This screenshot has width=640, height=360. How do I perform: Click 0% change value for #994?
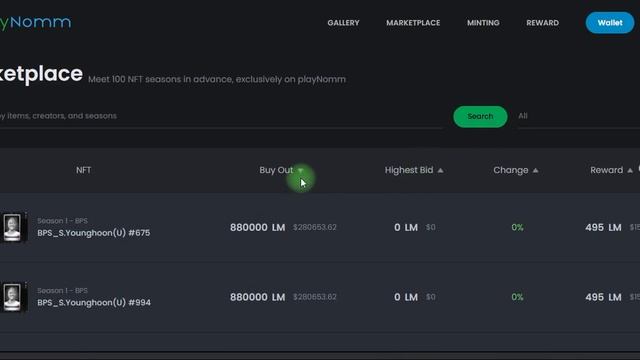tap(517, 297)
